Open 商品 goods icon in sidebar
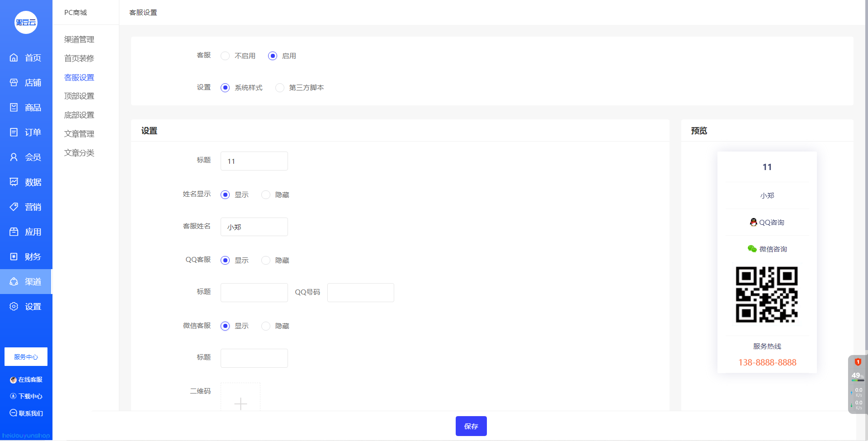The height and width of the screenshot is (441, 868). 14,107
